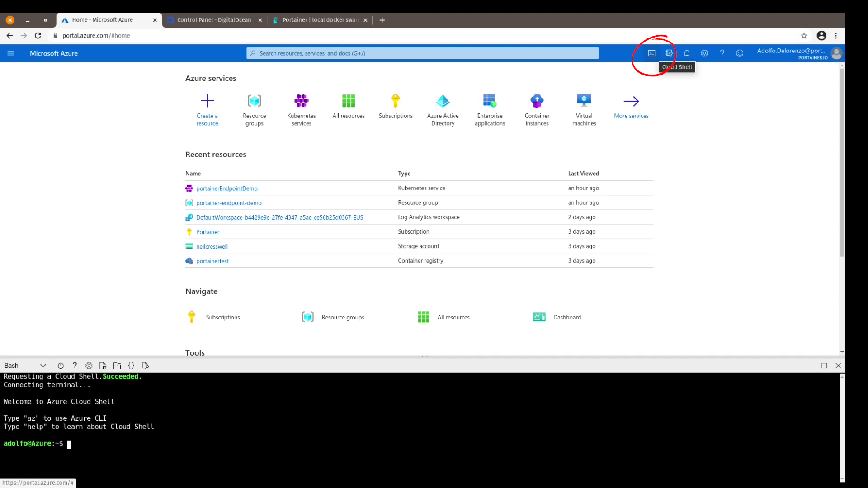Go back with browser back arrow
This screenshot has width=868, height=488.
tap(9, 36)
